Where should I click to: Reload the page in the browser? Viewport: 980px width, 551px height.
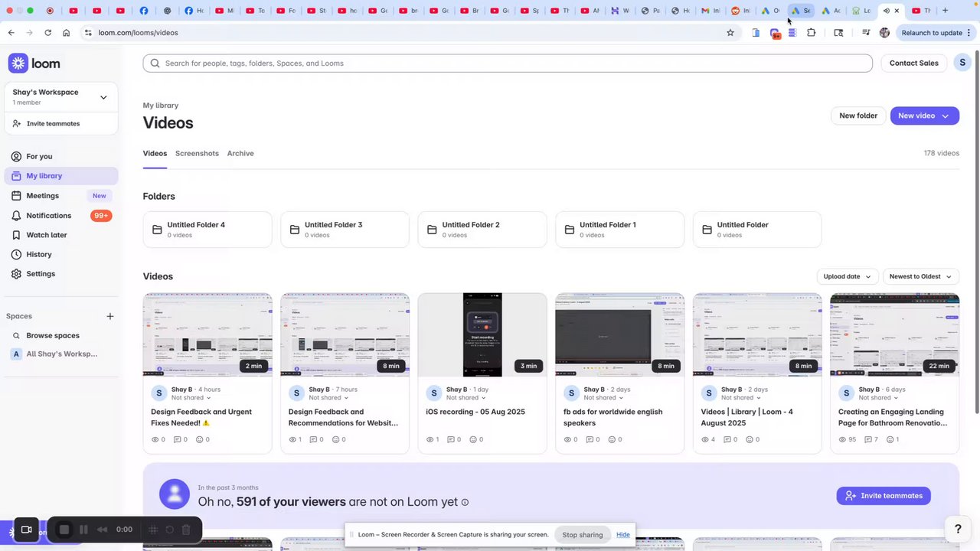[x=47, y=33]
